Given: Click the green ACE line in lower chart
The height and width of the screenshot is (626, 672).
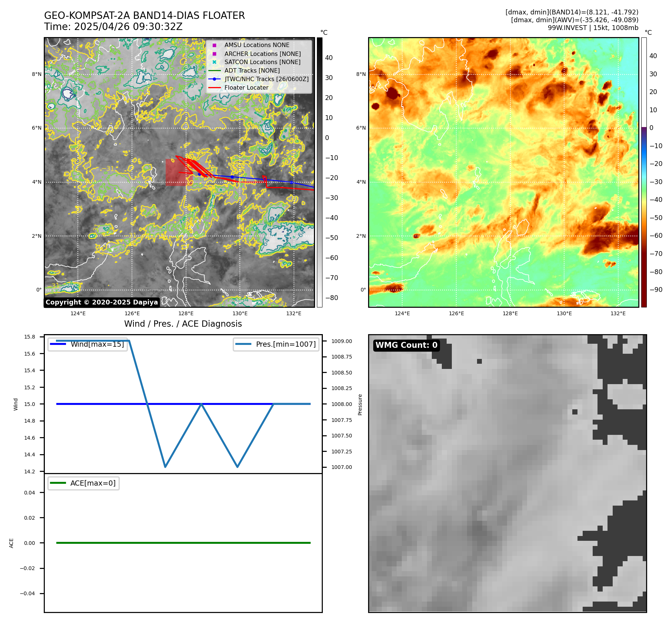Looking at the screenshot, I should click(183, 543).
